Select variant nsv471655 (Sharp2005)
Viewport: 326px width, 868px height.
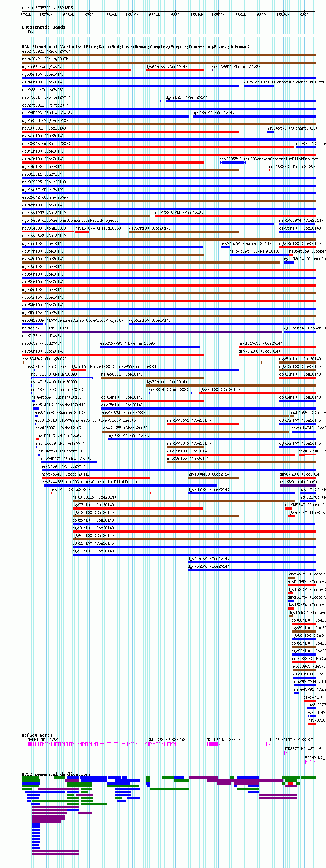(x=125, y=428)
